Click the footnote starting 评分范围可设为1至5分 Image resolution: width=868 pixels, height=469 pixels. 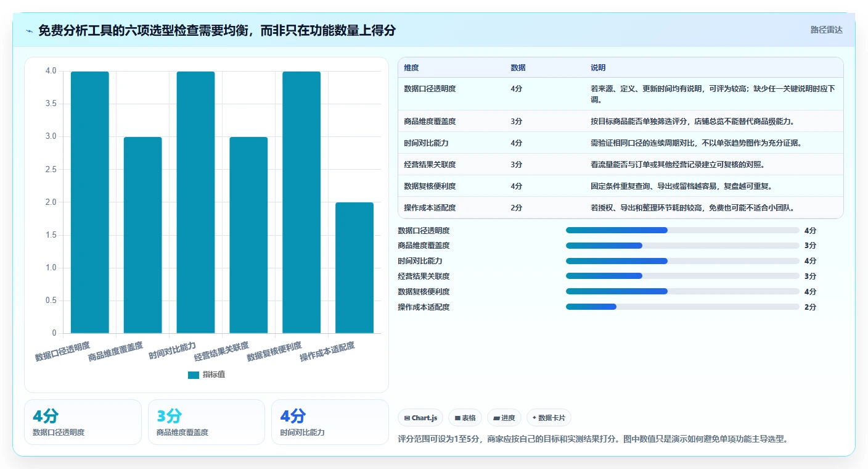pyautogui.click(x=593, y=439)
